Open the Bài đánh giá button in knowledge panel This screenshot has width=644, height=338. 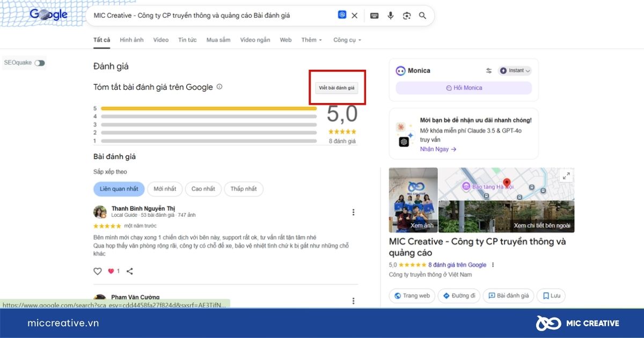pyautogui.click(x=508, y=296)
